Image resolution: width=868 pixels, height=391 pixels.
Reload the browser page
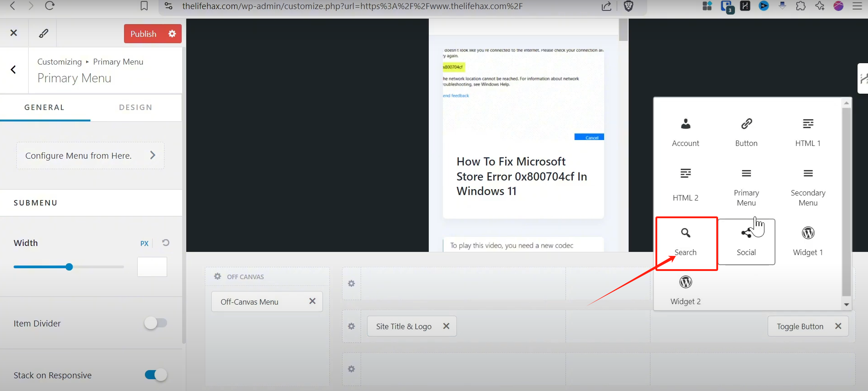(x=50, y=6)
